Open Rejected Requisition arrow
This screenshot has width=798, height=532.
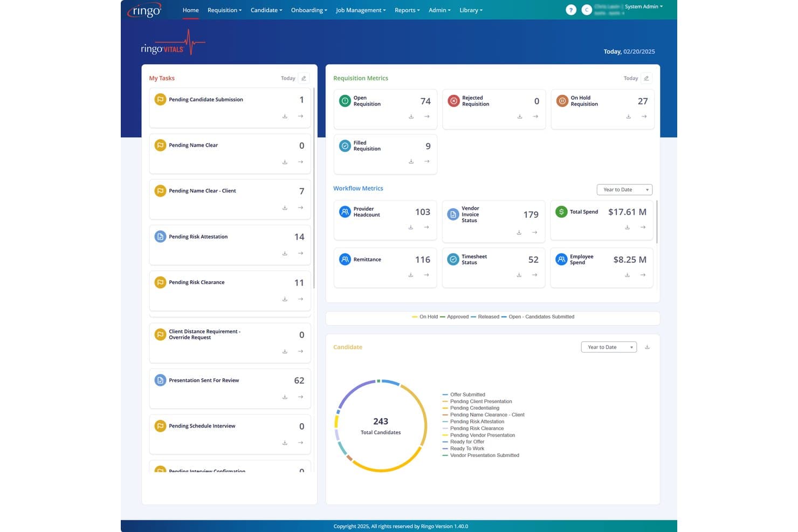(535, 116)
